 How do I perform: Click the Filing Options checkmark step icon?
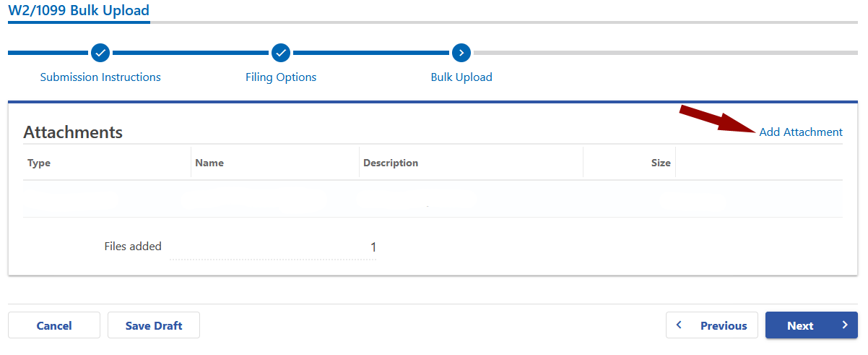(281, 53)
